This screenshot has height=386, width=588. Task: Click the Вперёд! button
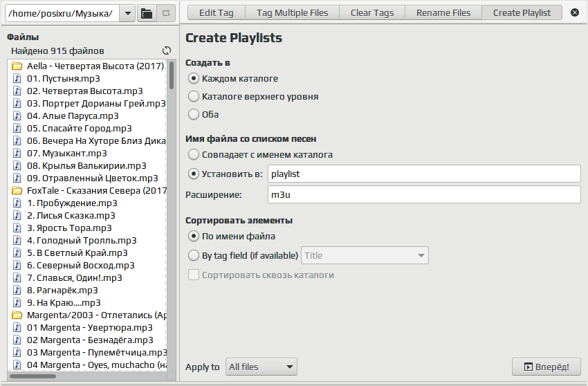pyautogui.click(x=546, y=367)
